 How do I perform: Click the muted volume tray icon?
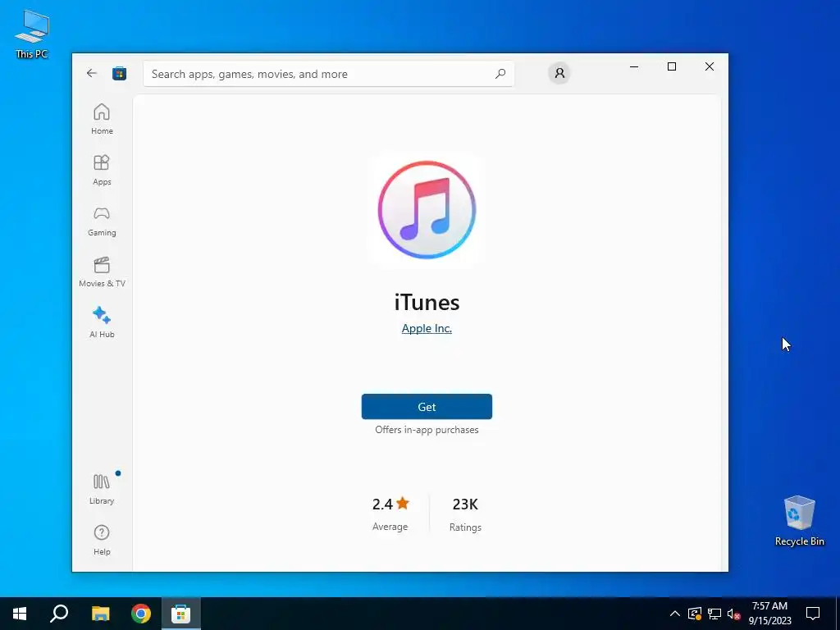pyautogui.click(x=734, y=614)
